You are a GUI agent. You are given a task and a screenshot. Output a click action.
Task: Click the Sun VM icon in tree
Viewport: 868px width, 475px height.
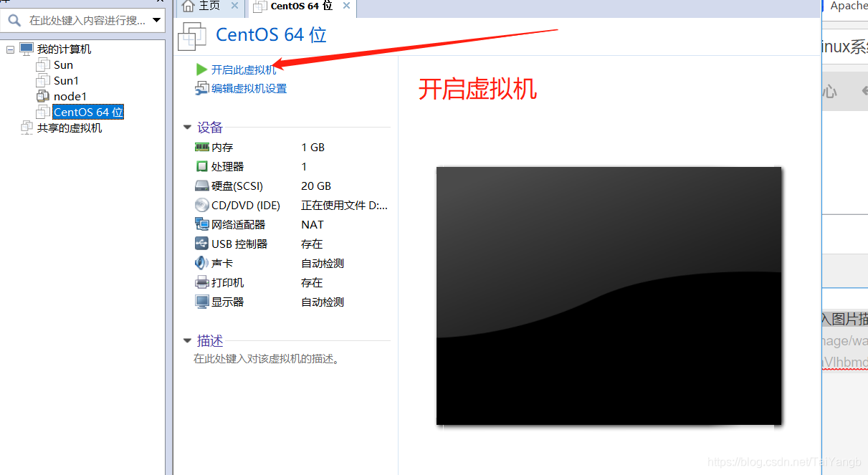click(x=43, y=64)
